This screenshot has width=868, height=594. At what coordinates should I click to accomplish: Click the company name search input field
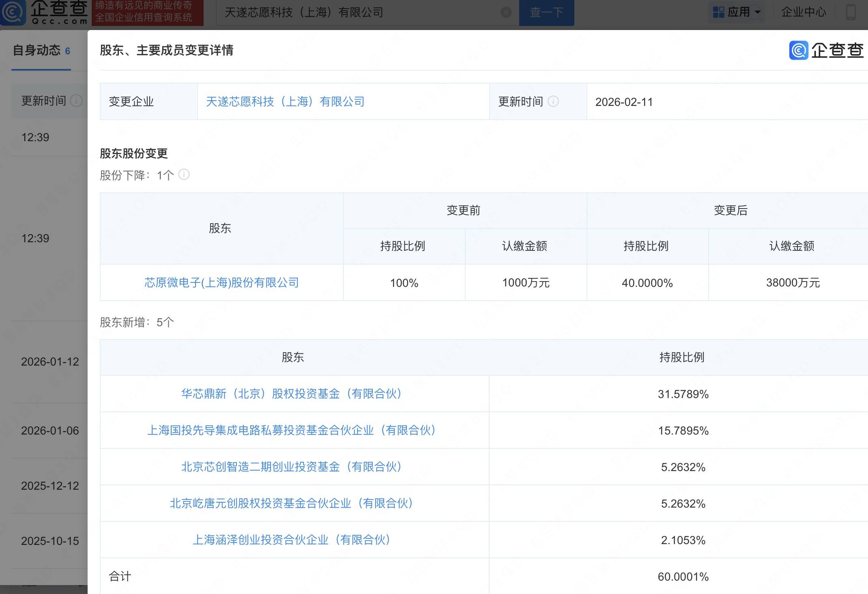point(357,12)
